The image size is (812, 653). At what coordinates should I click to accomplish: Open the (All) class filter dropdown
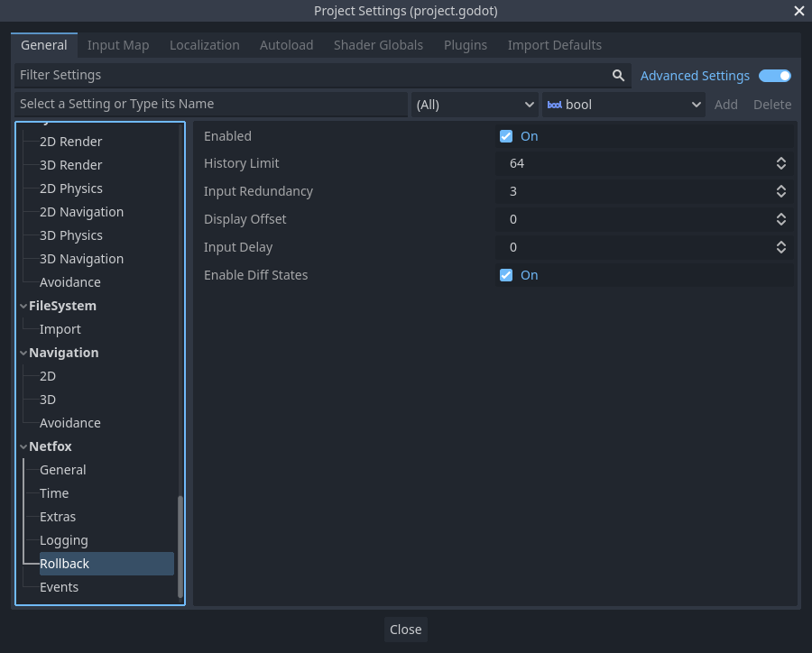click(x=474, y=105)
